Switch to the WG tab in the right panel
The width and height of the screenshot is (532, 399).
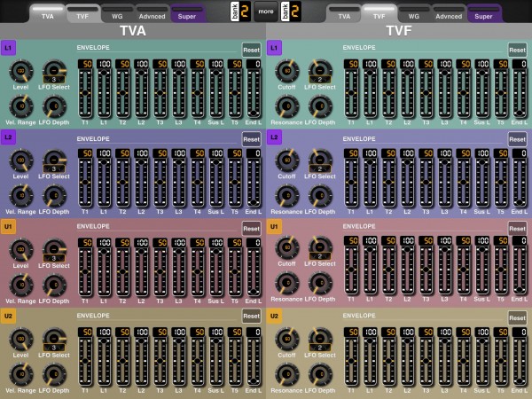click(x=413, y=14)
